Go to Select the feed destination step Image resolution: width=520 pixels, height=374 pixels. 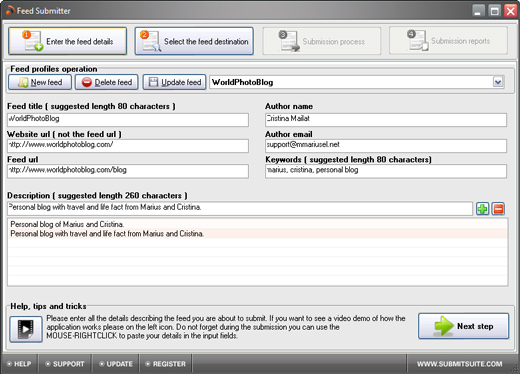(x=194, y=41)
